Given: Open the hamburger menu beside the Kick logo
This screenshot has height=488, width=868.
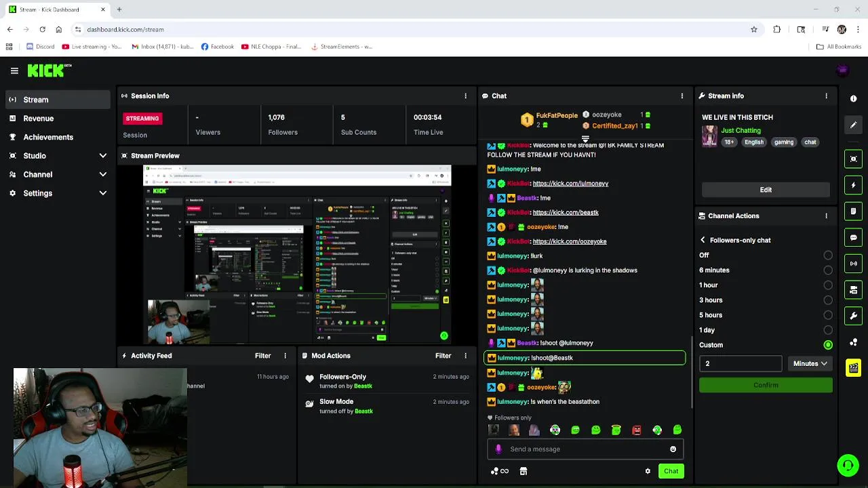Looking at the screenshot, I should pos(14,70).
